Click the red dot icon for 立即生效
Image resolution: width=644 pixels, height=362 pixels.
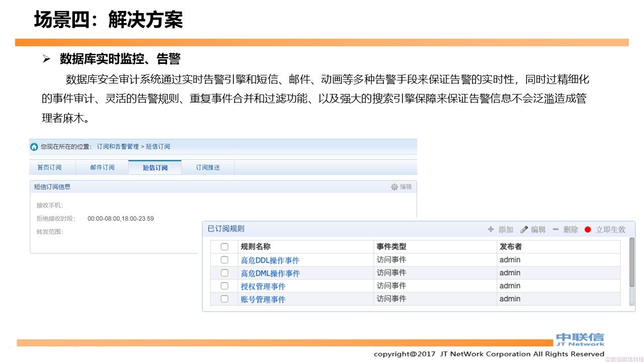588,230
